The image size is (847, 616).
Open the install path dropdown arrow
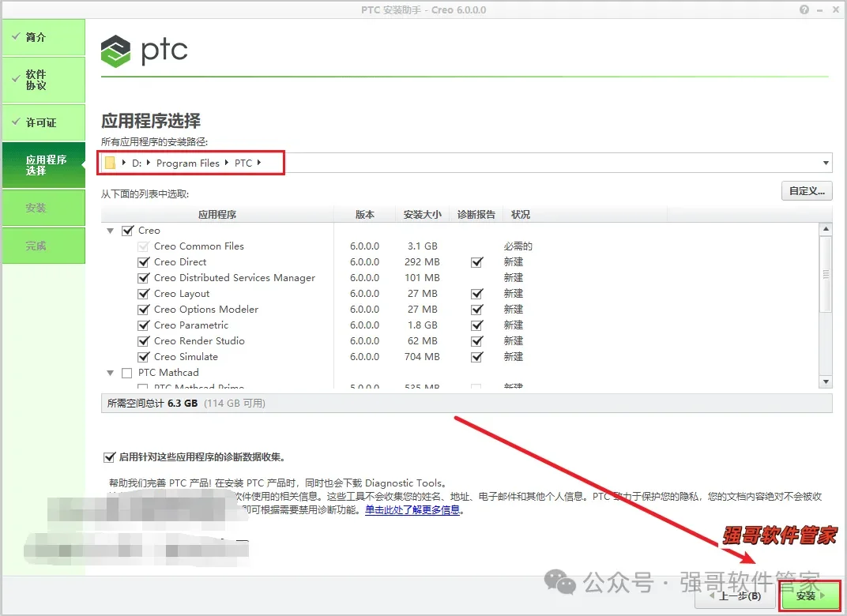coord(826,163)
